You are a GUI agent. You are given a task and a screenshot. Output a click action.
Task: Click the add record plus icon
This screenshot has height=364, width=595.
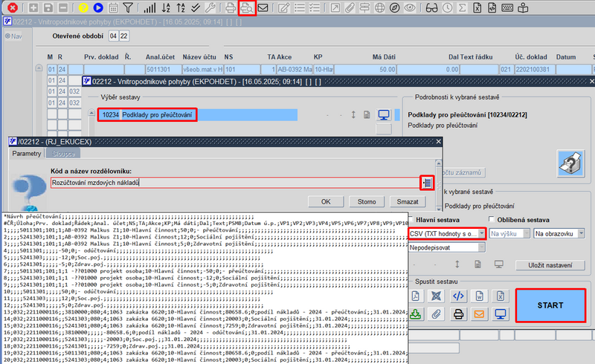pyautogui.click(x=33, y=7)
